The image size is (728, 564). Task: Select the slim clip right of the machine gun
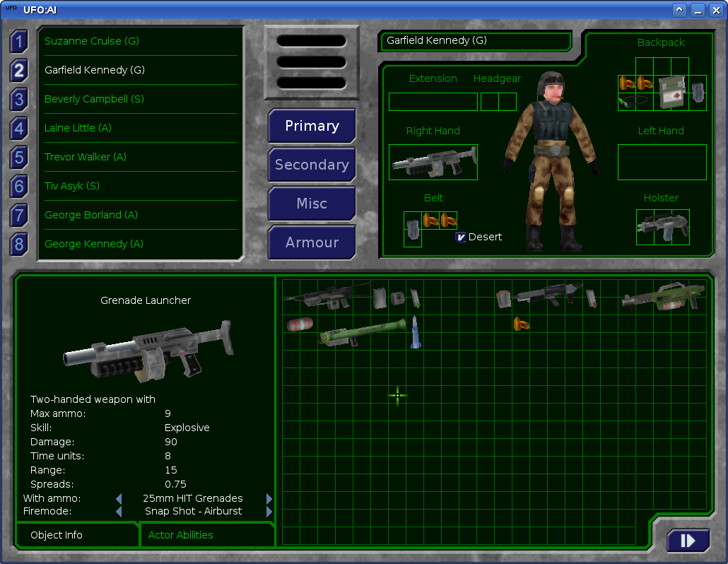click(x=591, y=298)
